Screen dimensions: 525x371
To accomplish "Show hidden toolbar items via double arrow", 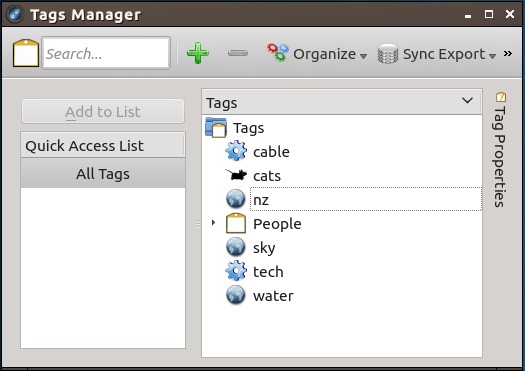I will [508, 54].
